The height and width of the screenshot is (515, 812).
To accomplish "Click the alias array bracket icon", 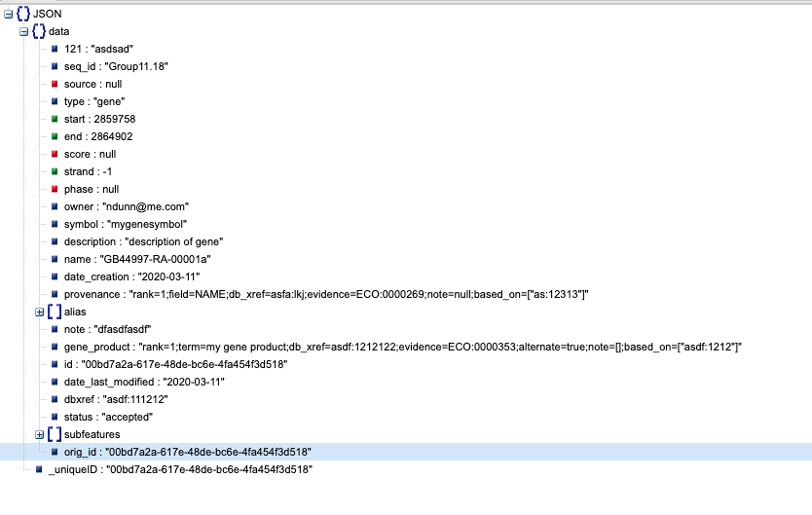I will [55, 313].
